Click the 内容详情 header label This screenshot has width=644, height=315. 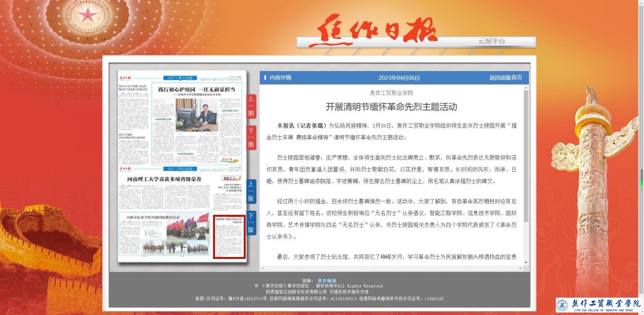(280, 78)
